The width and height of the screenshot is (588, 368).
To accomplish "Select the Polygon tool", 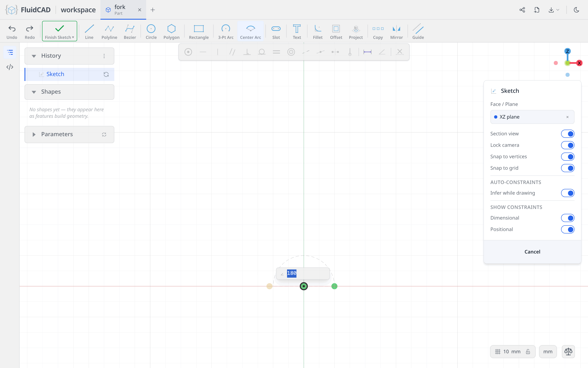I will click(x=171, y=31).
